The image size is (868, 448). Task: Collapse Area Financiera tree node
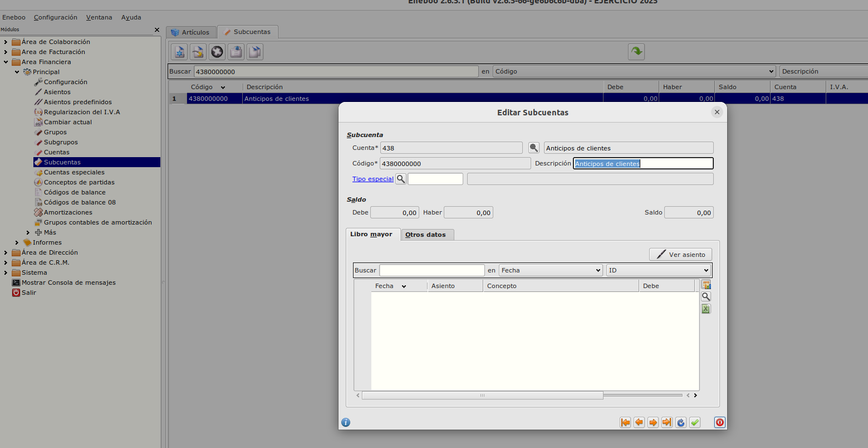pyautogui.click(x=6, y=62)
